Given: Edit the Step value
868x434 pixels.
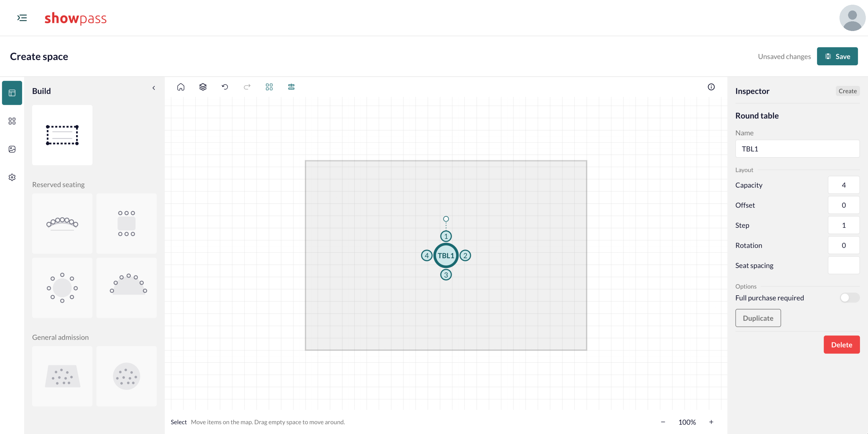Looking at the screenshot, I should [x=843, y=225].
